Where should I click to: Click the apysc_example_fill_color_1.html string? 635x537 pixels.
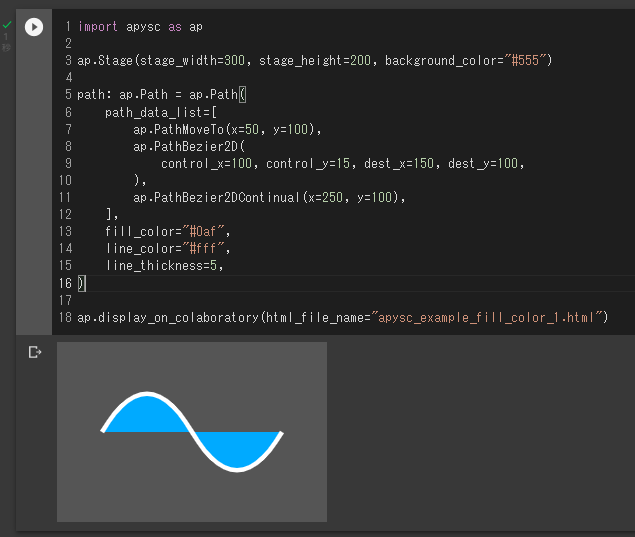(x=489, y=317)
